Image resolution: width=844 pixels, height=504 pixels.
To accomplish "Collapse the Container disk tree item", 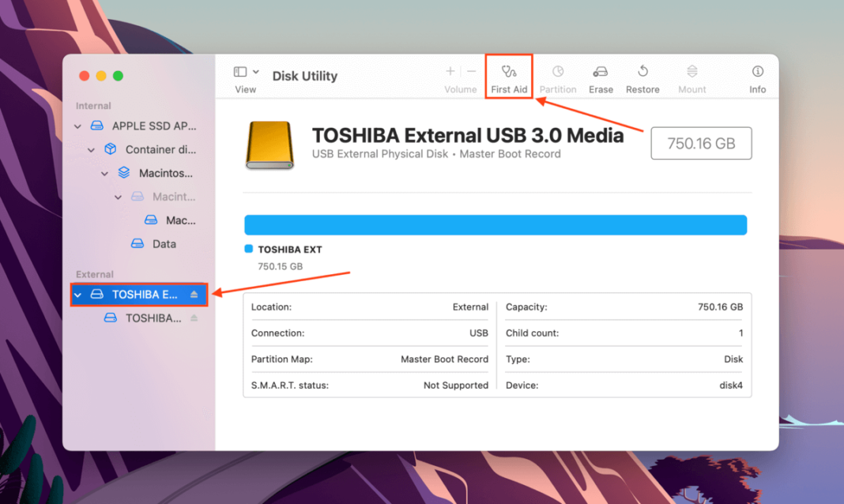I will click(91, 149).
